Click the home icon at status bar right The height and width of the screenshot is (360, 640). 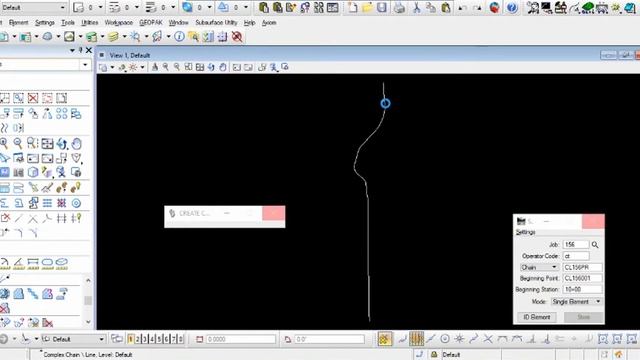(x=618, y=354)
